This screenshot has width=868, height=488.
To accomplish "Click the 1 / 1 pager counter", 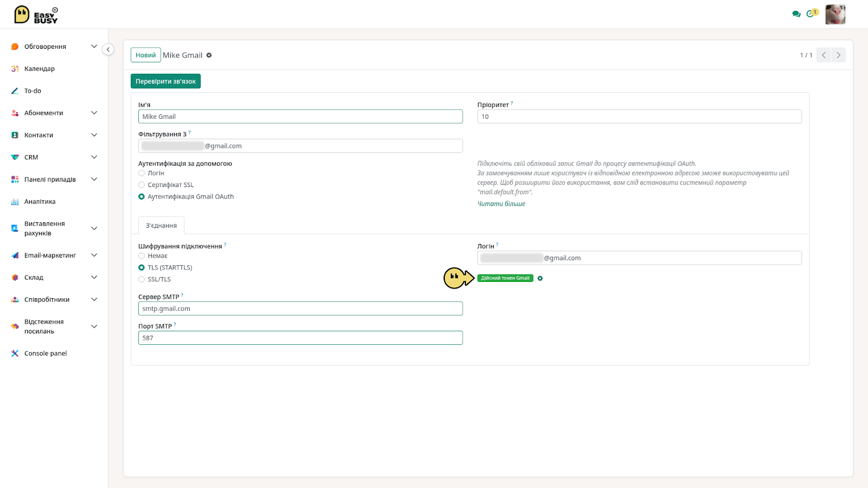I will coord(806,55).
